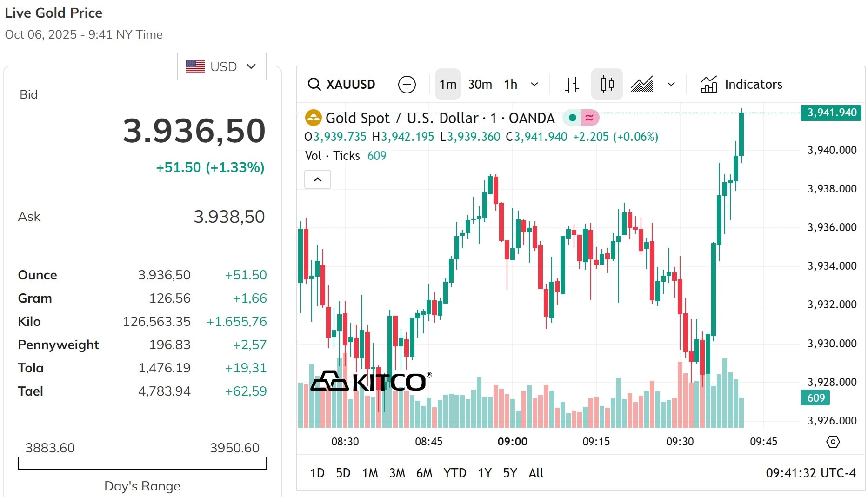Viewport: 868px width, 497px height.
Task: Collapse the chart legend chevron
Action: point(318,179)
